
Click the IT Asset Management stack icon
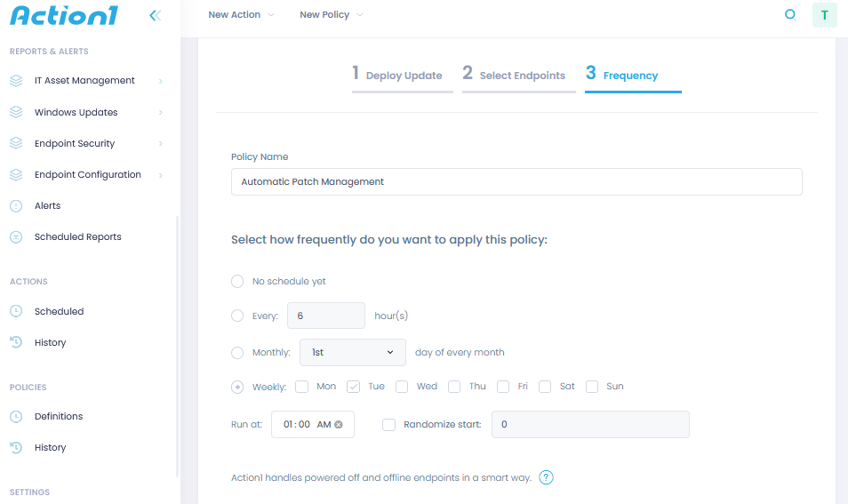point(16,81)
